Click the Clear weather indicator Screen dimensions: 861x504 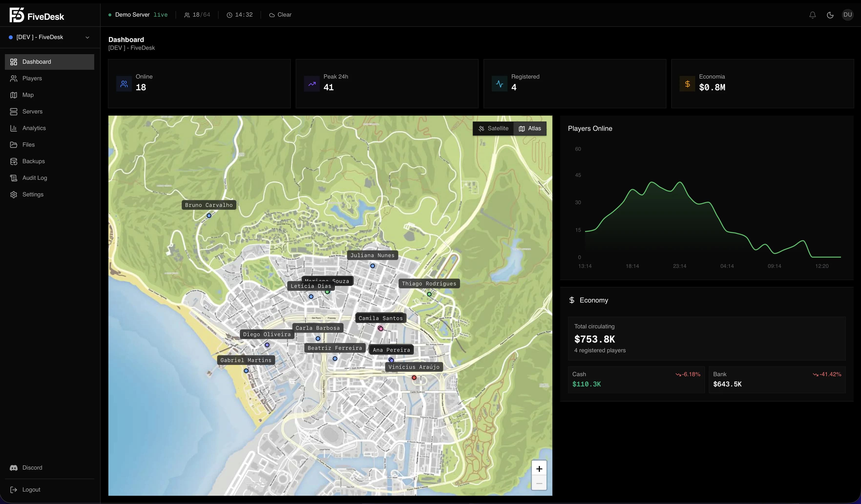(281, 15)
